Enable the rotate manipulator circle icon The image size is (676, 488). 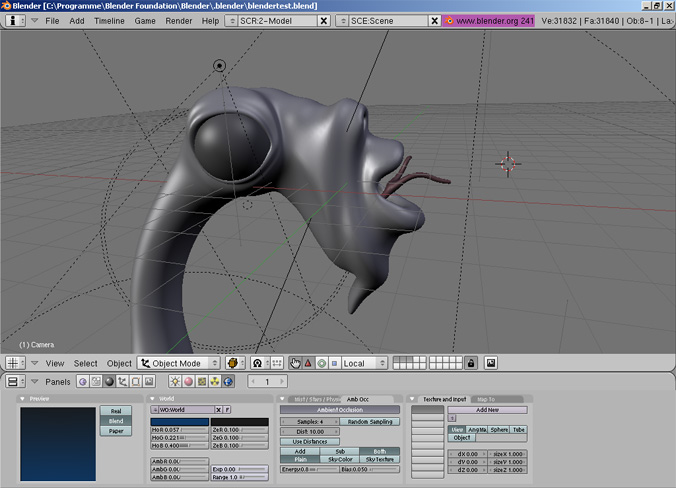[321, 363]
